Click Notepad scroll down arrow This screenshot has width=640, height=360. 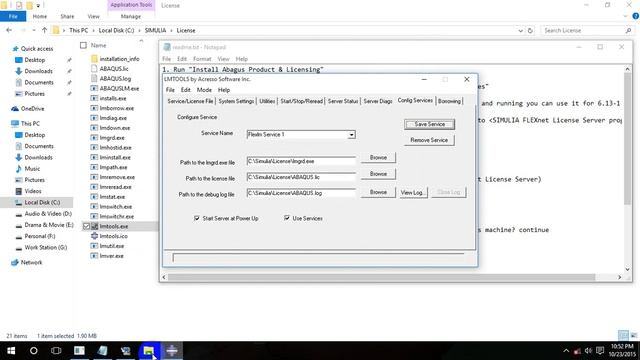(627, 269)
